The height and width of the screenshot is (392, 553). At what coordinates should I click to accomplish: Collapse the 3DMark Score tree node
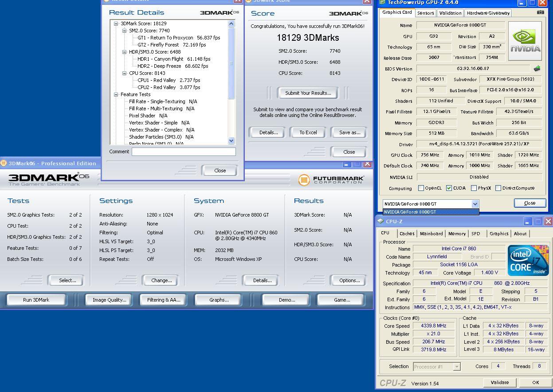116,23
